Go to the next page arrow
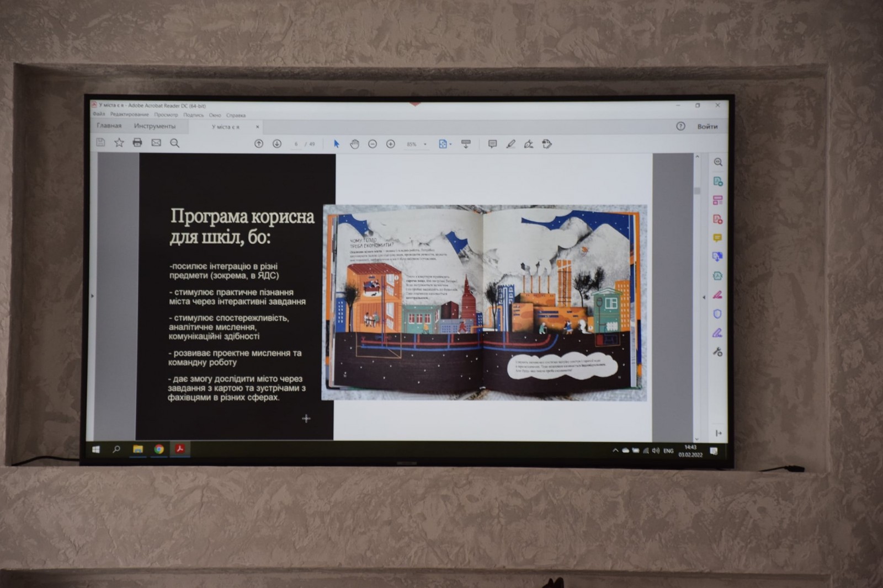 tap(277, 143)
